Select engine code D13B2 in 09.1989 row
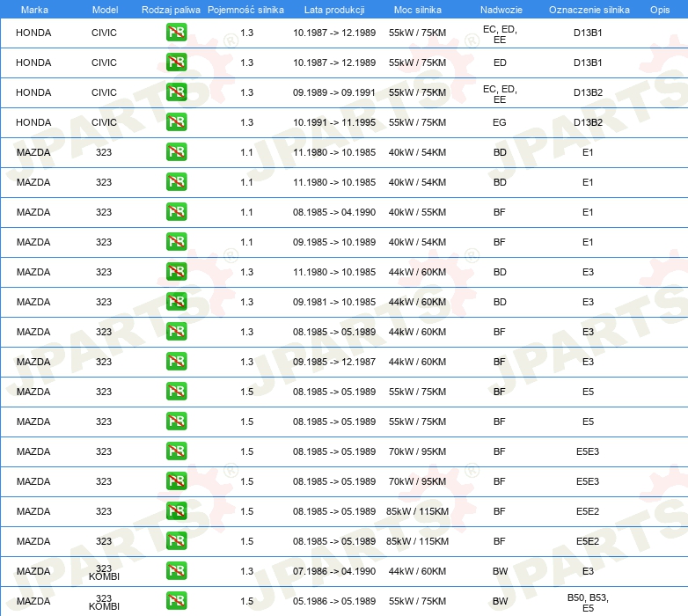Viewport: 688px width, 616px height. [x=588, y=92]
